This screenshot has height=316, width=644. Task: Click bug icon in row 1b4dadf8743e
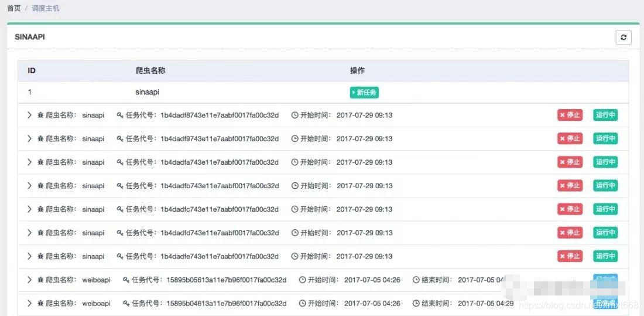(x=40, y=115)
